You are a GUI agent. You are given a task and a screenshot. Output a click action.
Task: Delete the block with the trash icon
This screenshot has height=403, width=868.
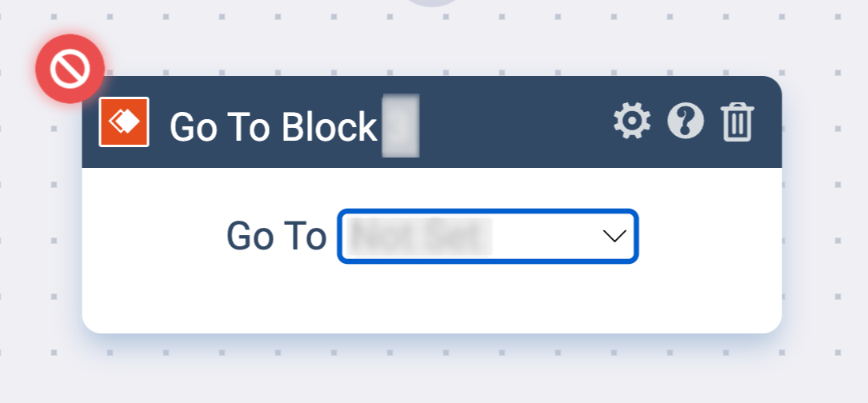737,122
